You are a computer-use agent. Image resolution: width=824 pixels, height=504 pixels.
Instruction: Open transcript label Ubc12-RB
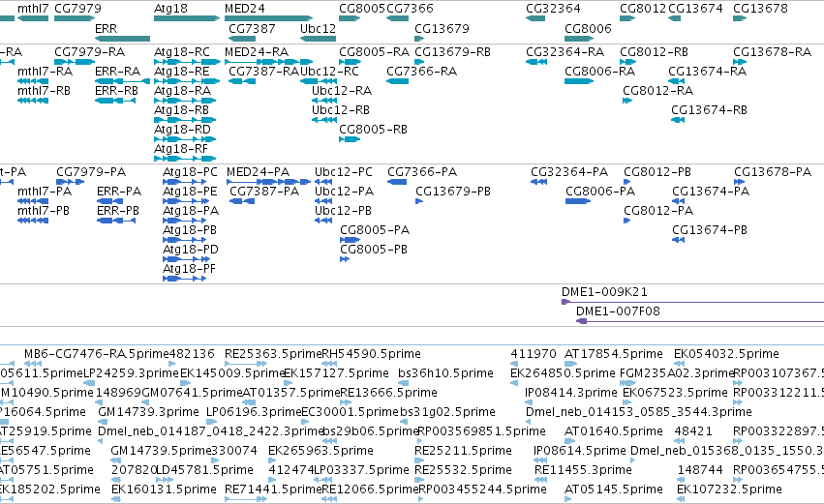click(341, 109)
